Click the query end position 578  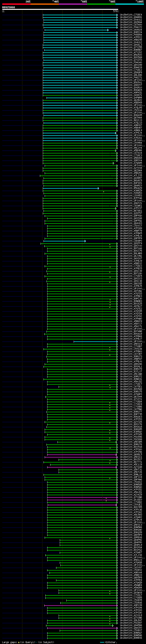(115, 11)
